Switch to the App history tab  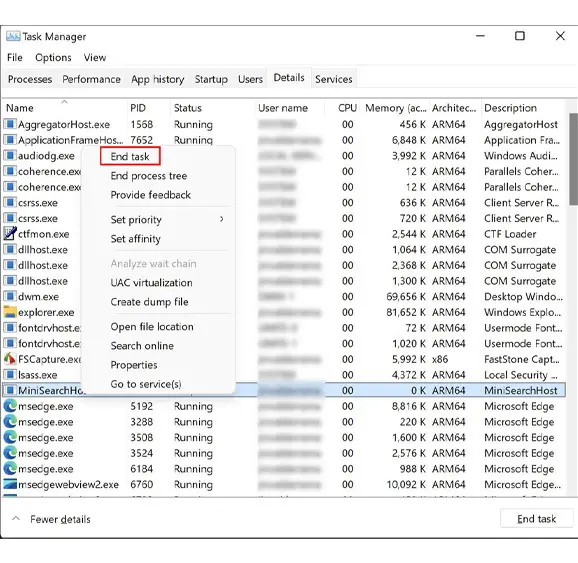(157, 79)
